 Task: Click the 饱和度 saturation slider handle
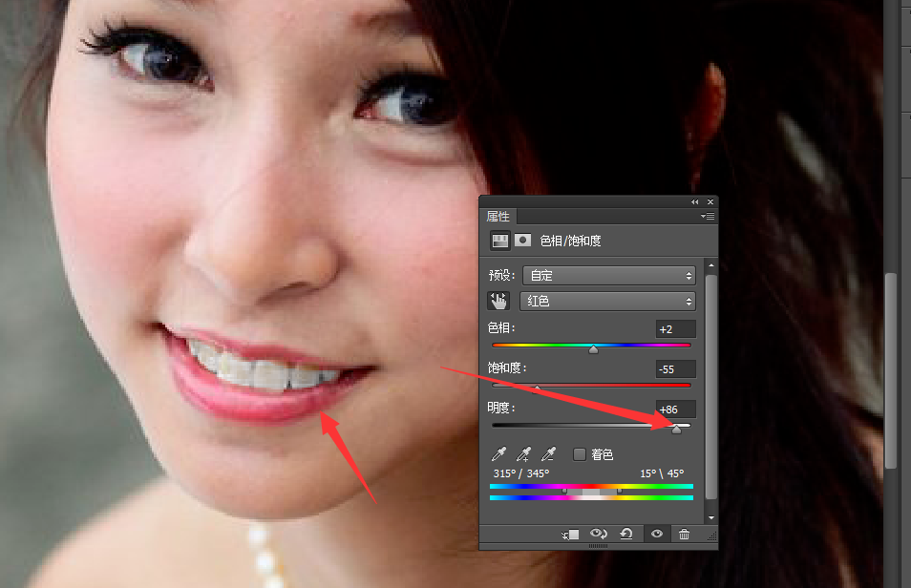[537, 388]
